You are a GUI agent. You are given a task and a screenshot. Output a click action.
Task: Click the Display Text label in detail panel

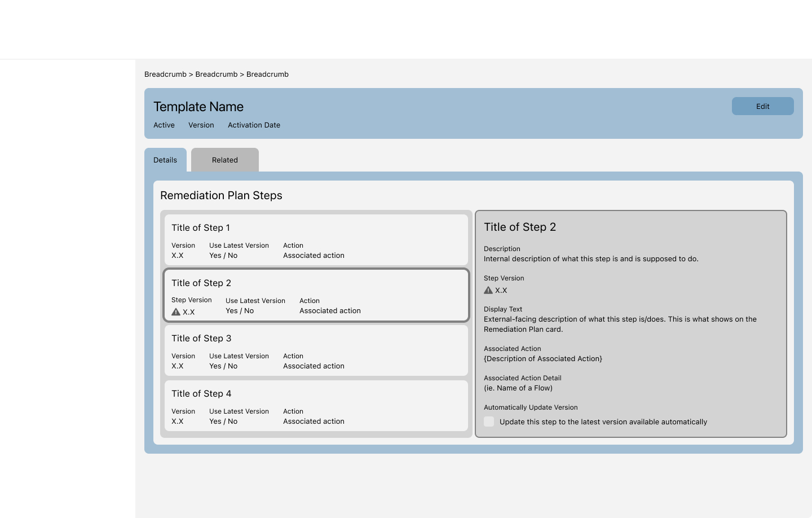coord(503,309)
